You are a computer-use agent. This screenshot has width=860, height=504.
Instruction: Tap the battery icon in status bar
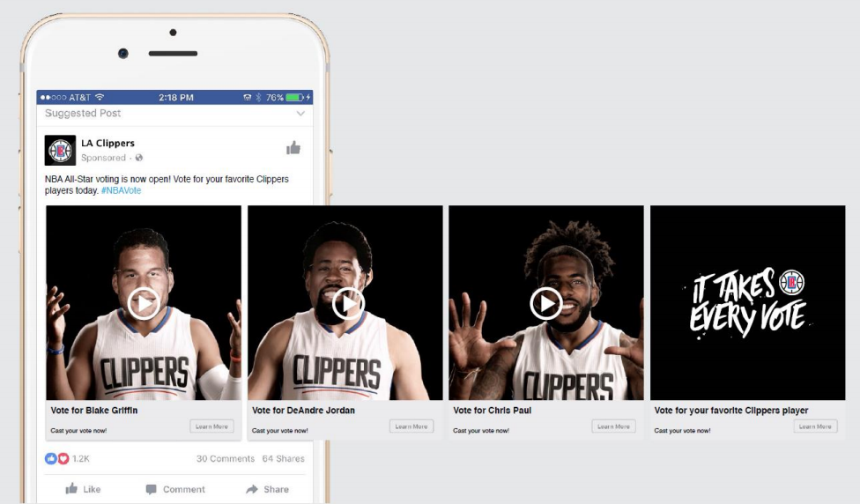pyautogui.click(x=294, y=98)
